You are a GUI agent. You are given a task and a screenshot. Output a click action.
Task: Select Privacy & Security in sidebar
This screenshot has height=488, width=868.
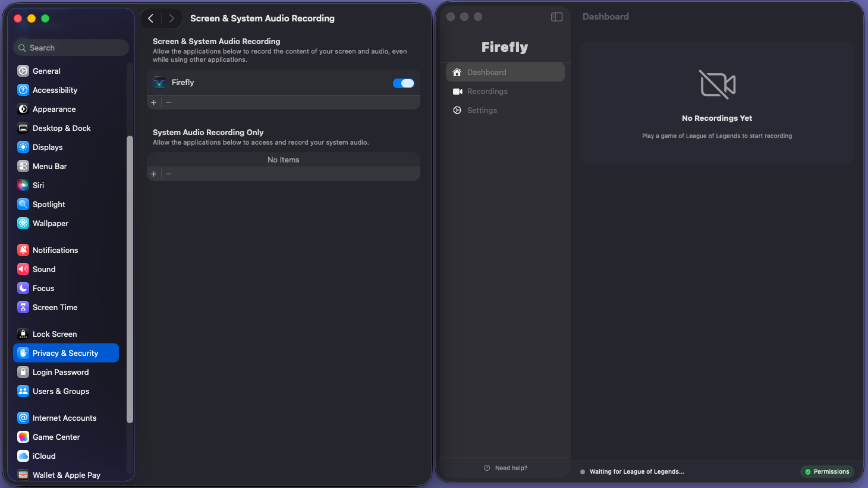click(66, 353)
